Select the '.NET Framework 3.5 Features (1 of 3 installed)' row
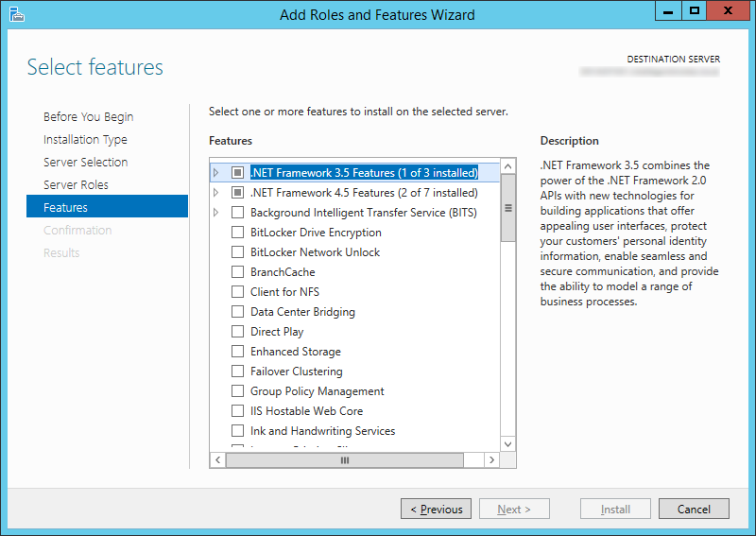Image resolution: width=756 pixels, height=536 pixels. click(355, 172)
